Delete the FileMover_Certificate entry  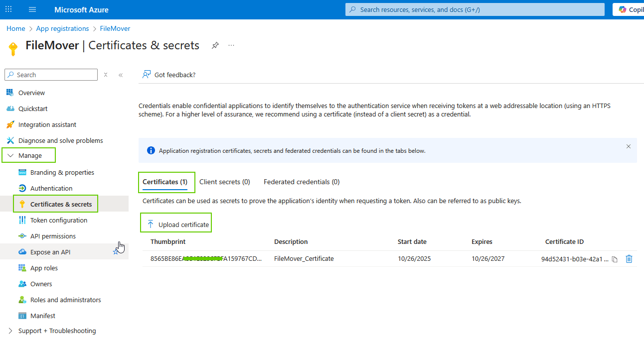[x=629, y=258]
